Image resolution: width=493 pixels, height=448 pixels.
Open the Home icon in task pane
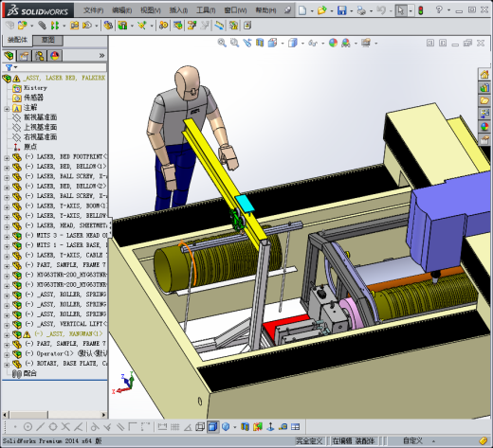pyautogui.click(x=484, y=75)
